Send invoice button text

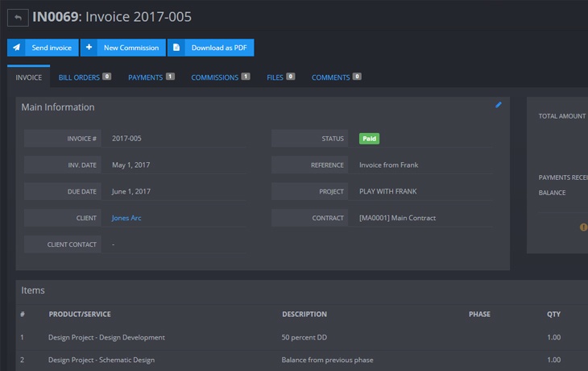[52, 48]
